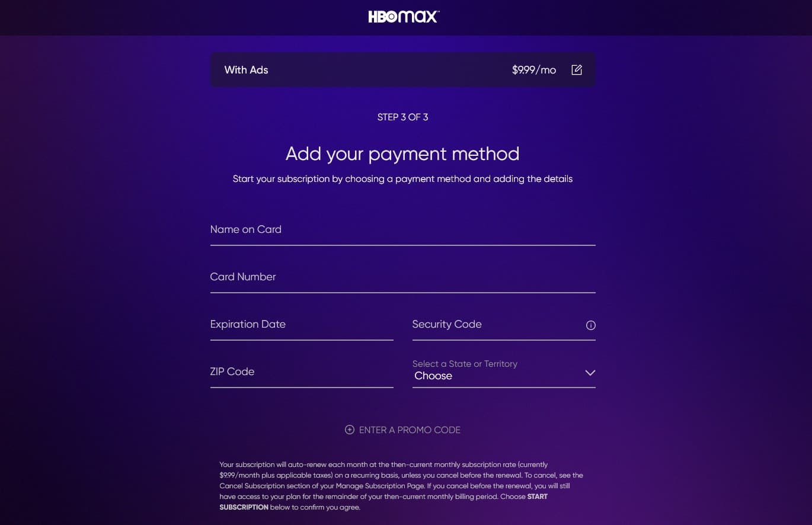Select the Expiration Date field
Image resolution: width=812 pixels, height=525 pixels.
(x=302, y=325)
